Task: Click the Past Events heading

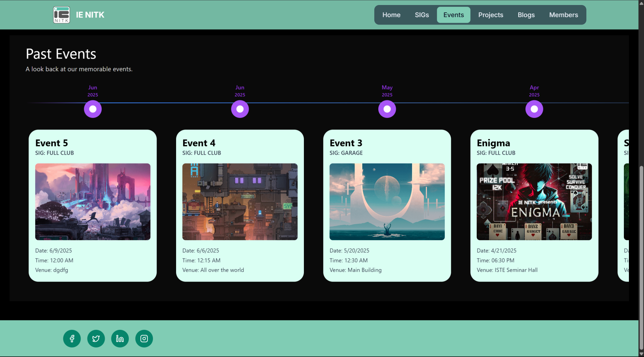Action: (61, 54)
